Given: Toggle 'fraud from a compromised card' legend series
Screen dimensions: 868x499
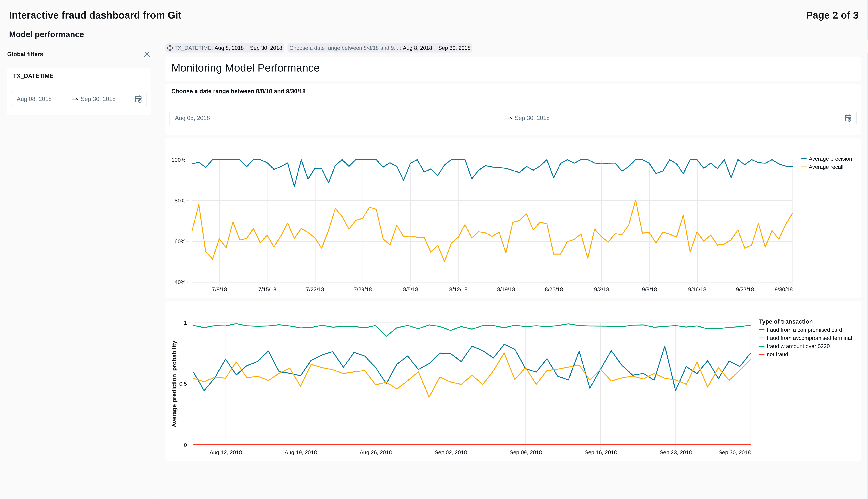Looking at the screenshot, I should [804, 330].
